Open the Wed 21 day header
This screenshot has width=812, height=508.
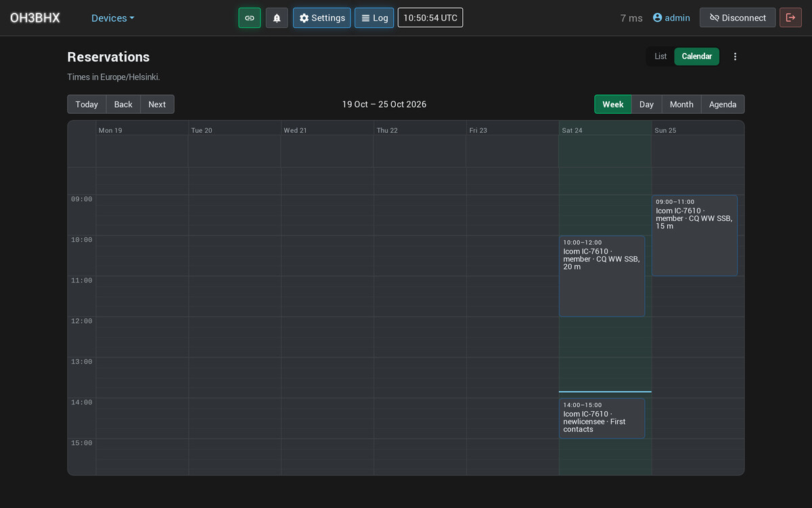(x=295, y=130)
